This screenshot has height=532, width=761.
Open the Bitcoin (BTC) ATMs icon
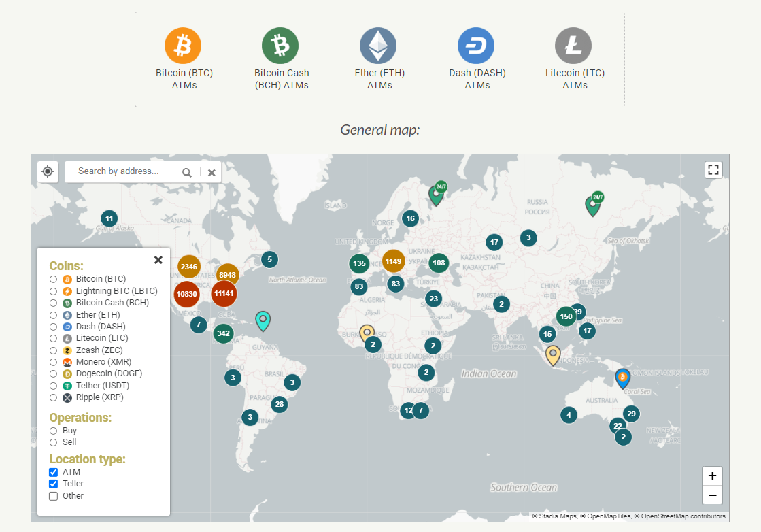coord(183,46)
